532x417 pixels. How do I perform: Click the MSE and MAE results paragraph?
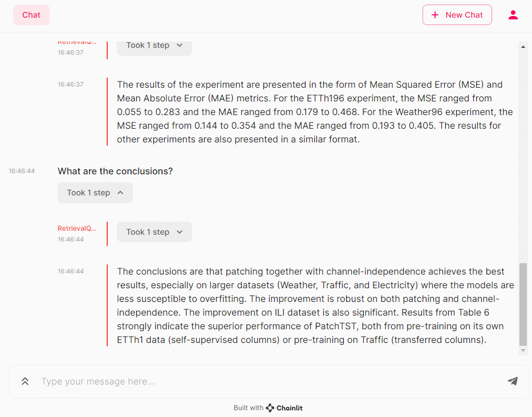315,112
